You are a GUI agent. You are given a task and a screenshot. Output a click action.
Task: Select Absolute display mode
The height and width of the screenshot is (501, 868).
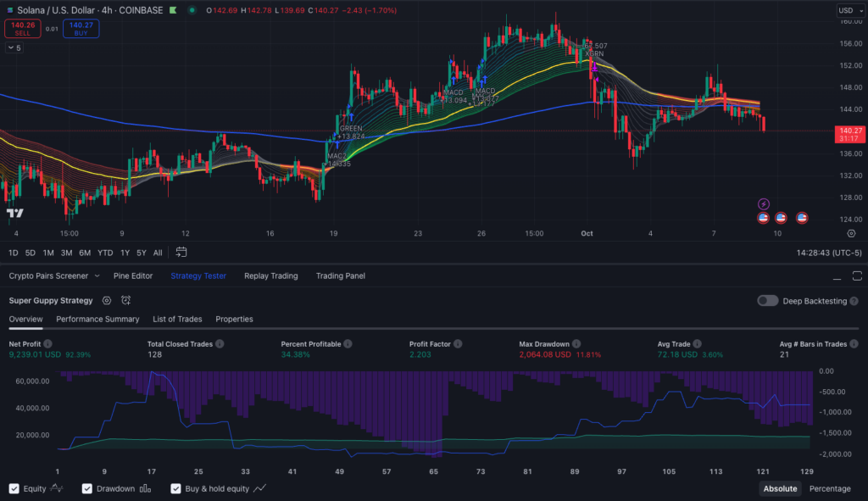pos(780,488)
